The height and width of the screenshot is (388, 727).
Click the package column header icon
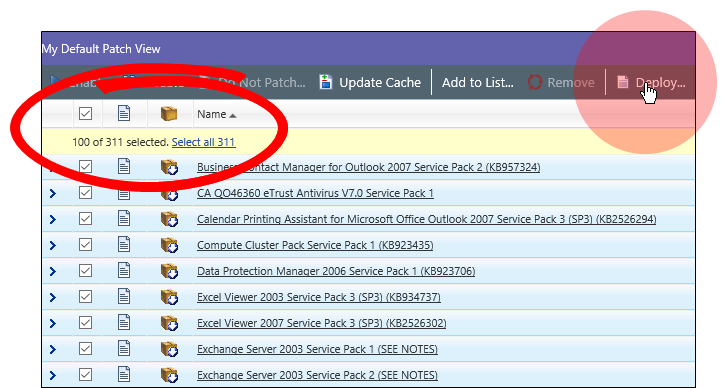[169, 113]
